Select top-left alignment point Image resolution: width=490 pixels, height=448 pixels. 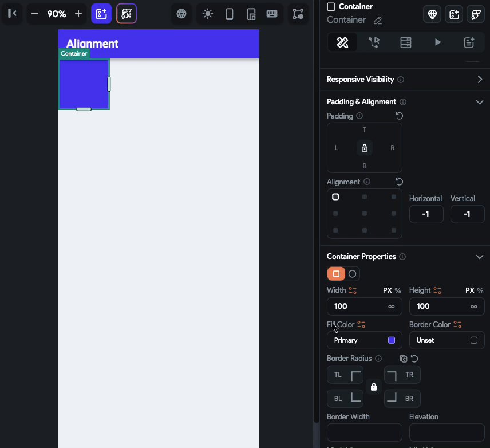[335, 197]
